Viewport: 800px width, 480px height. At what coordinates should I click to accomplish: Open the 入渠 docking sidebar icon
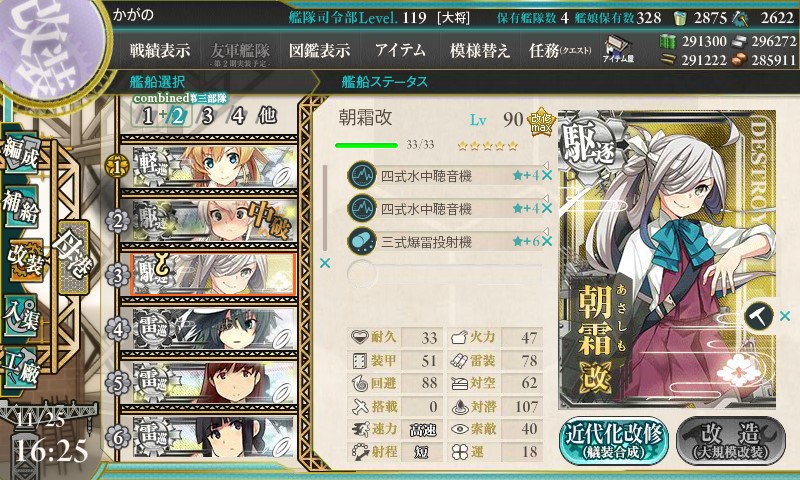click(21, 316)
